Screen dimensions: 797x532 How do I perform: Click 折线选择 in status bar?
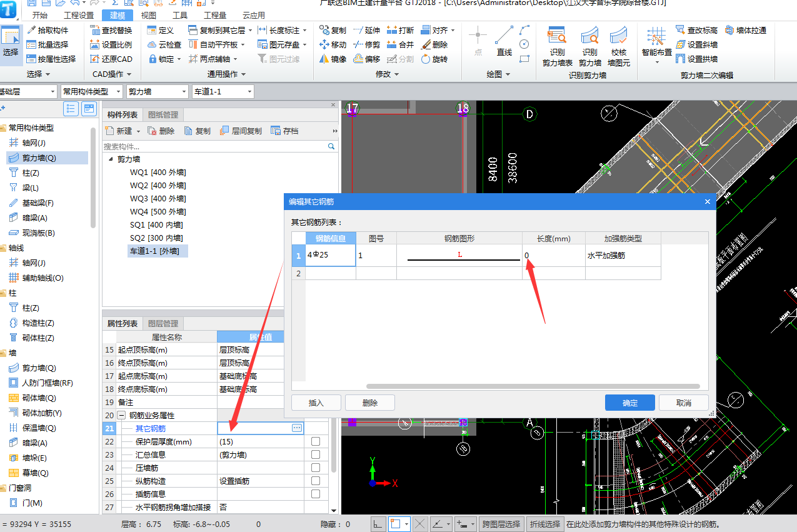click(544, 524)
